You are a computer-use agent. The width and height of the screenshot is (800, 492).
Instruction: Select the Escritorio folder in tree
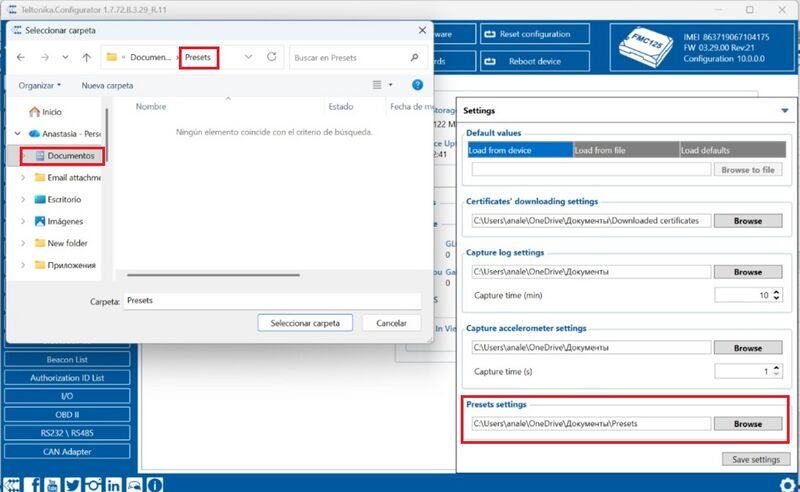pos(58,200)
